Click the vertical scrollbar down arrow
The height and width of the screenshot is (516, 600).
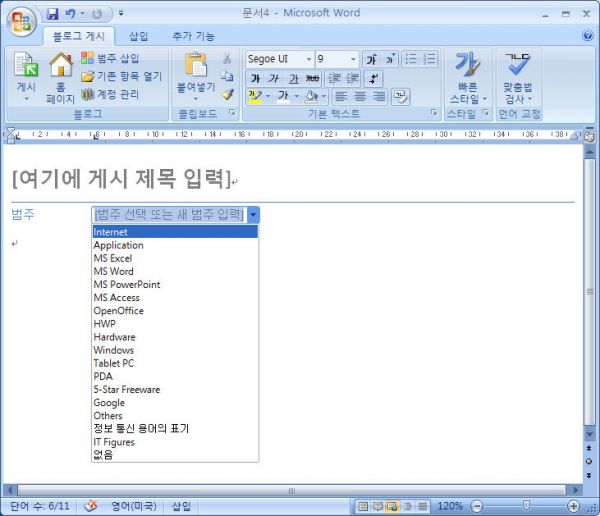coord(589,434)
